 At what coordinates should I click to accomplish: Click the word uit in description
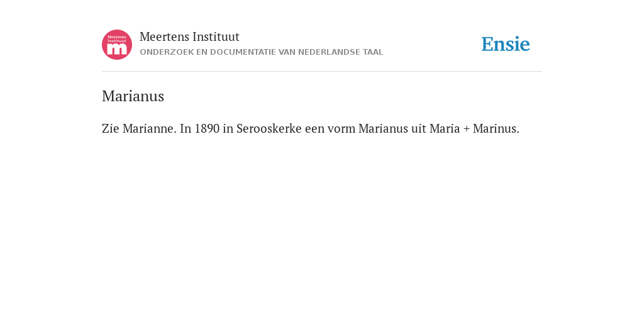click(x=419, y=128)
